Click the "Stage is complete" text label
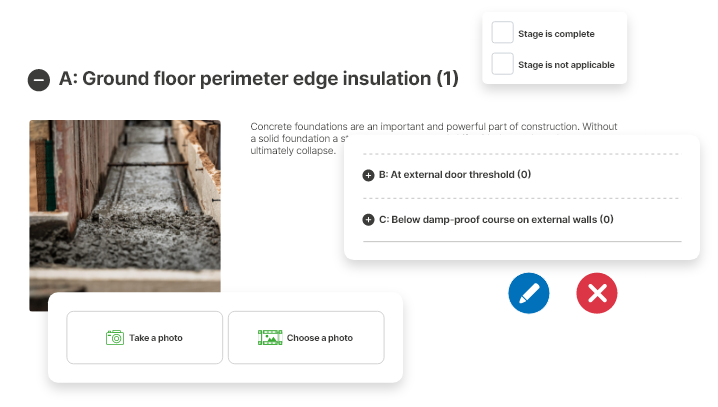Image resolution: width=718 pixels, height=407 pixels. point(552,34)
